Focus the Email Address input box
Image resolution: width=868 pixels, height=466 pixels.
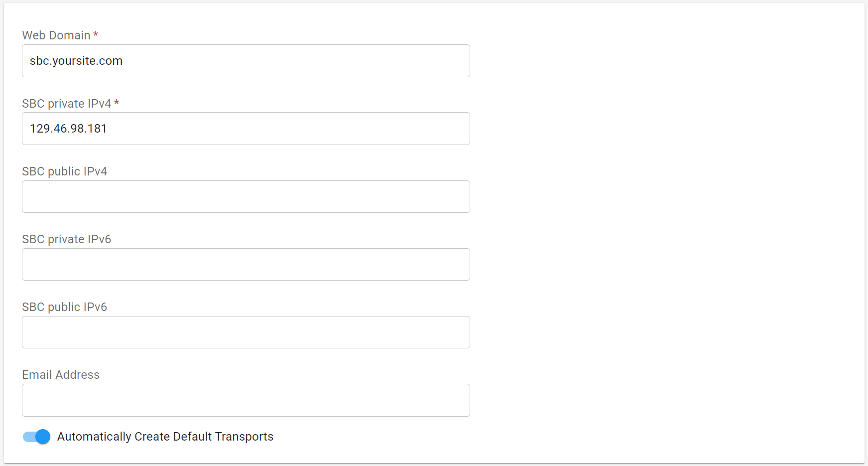point(246,400)
